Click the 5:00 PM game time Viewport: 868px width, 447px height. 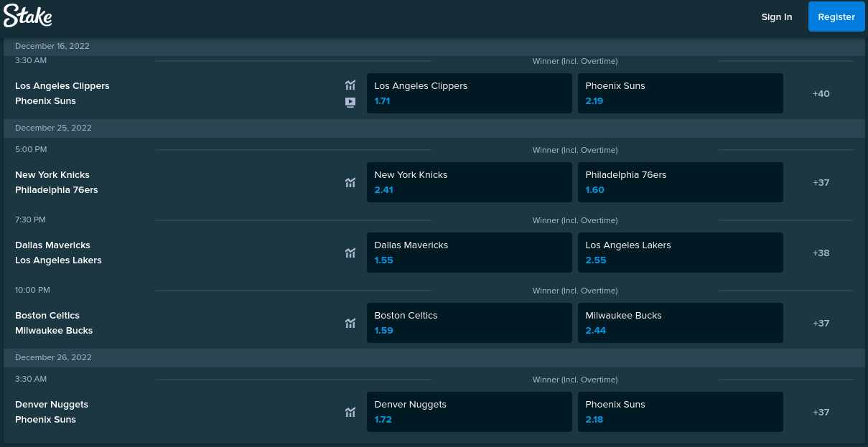coord(31,149)
